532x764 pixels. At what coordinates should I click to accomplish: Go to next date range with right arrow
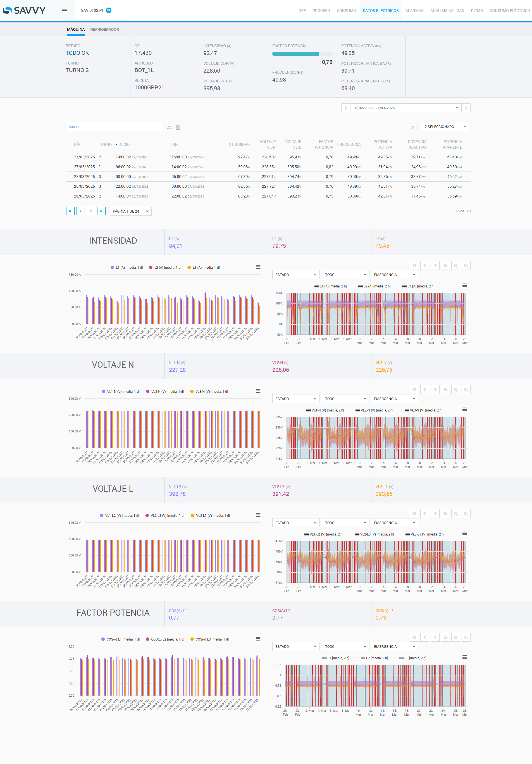[466, 108]
